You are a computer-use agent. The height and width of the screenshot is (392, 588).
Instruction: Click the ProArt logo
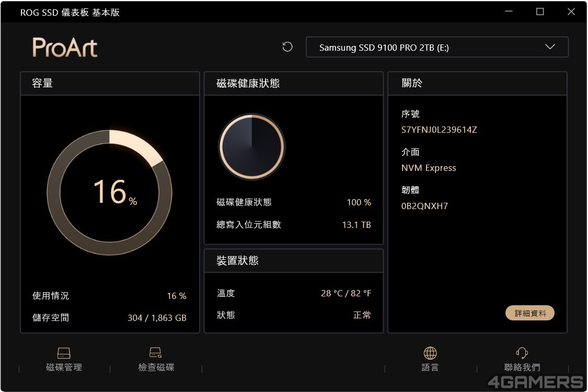pos(65,47)
